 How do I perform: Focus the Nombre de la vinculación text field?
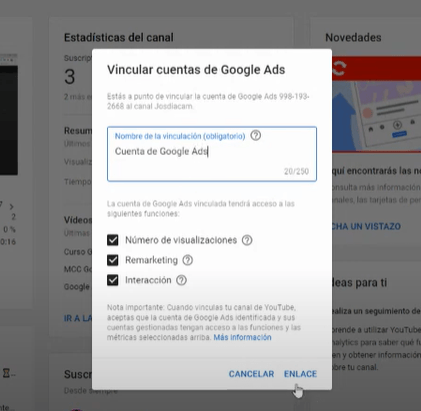click(x=212, y=154)
